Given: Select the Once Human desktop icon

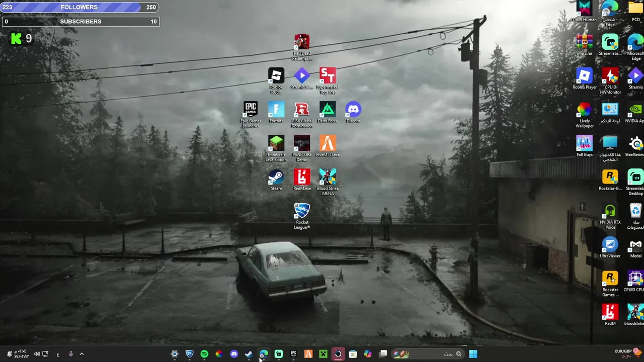Looking at the screenshot, I should 584,11.
